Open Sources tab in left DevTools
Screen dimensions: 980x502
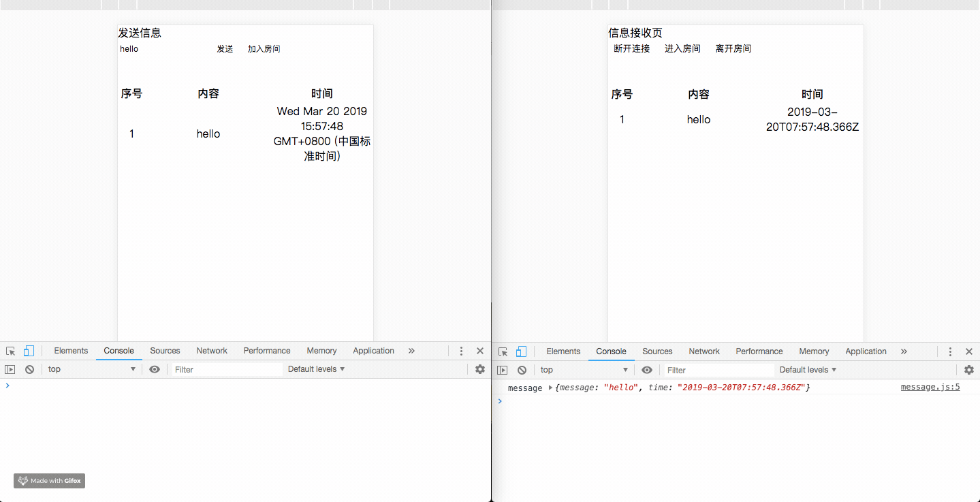[x=165, y=351]
